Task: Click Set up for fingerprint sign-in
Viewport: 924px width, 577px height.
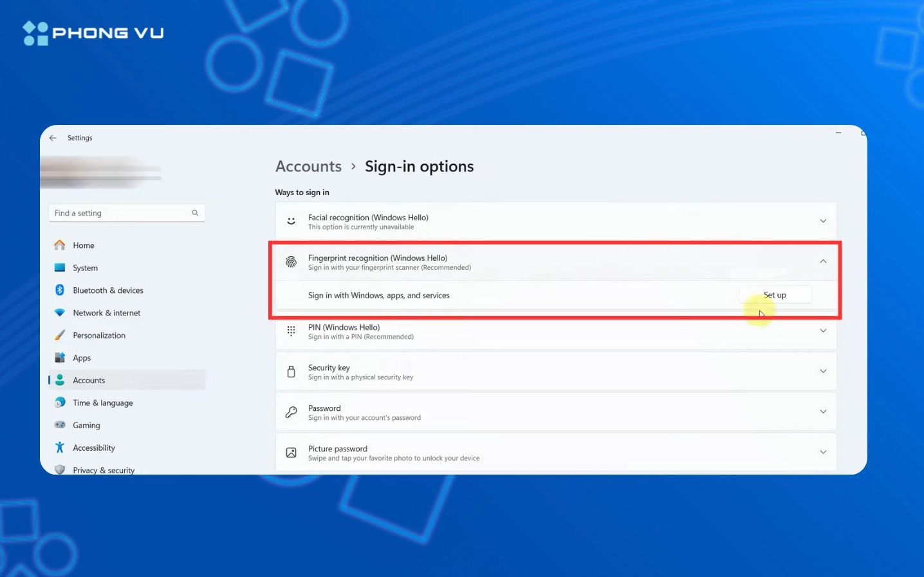Action: point(774,295)
